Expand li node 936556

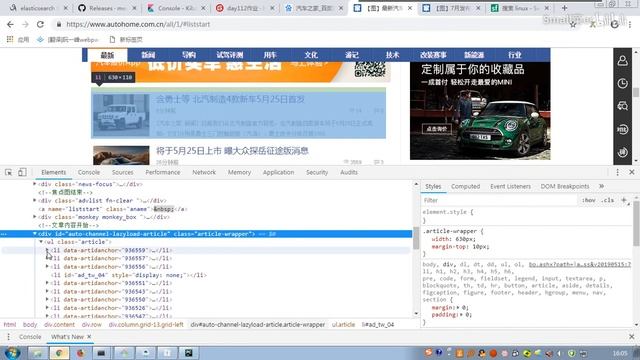tap(47, 267)
